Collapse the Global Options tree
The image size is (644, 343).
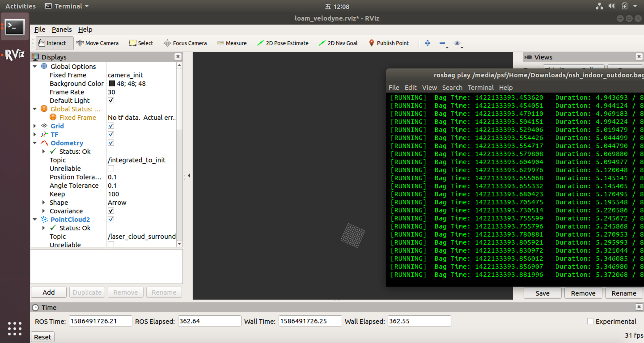(x=35, y=66)
